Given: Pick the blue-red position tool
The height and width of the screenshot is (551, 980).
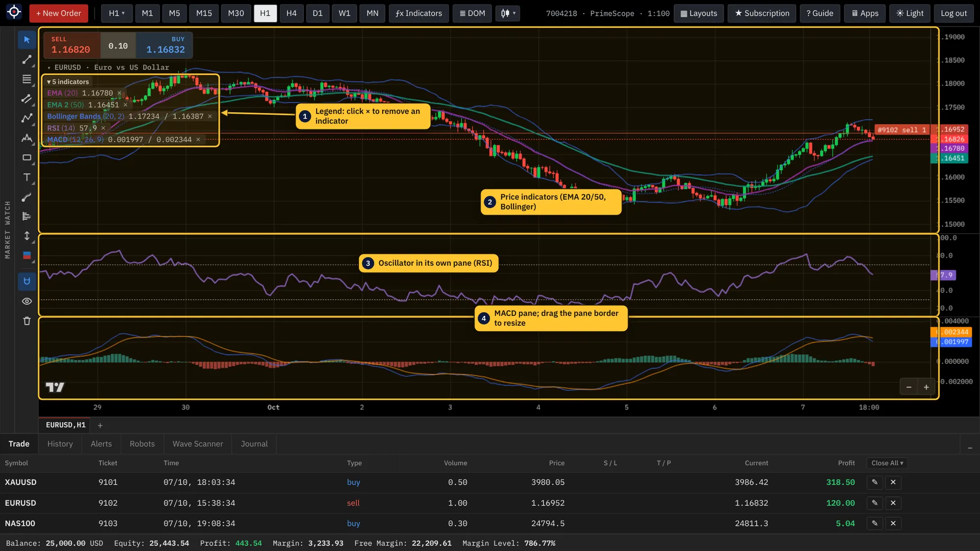Looking at the screenshot, I should pos(27,255).
